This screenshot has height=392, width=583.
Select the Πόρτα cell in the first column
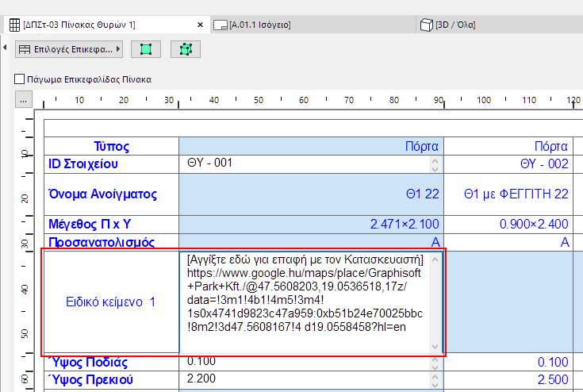coord(311,146)
